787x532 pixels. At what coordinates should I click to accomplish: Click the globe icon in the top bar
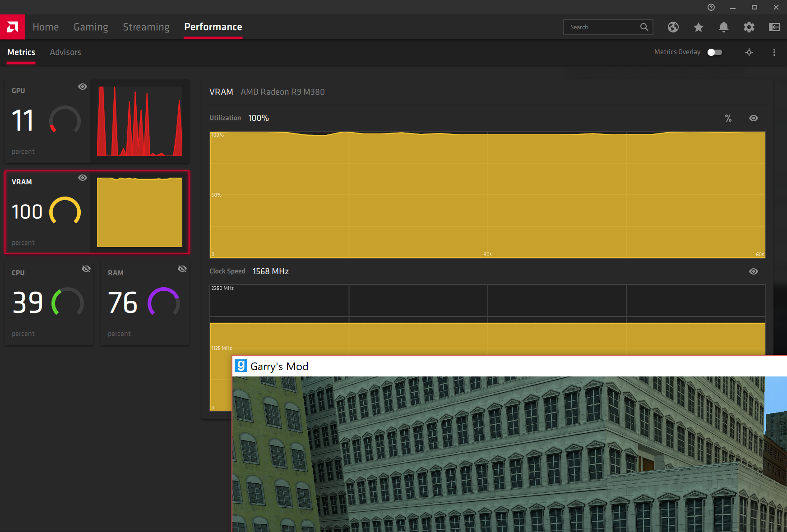673,27
